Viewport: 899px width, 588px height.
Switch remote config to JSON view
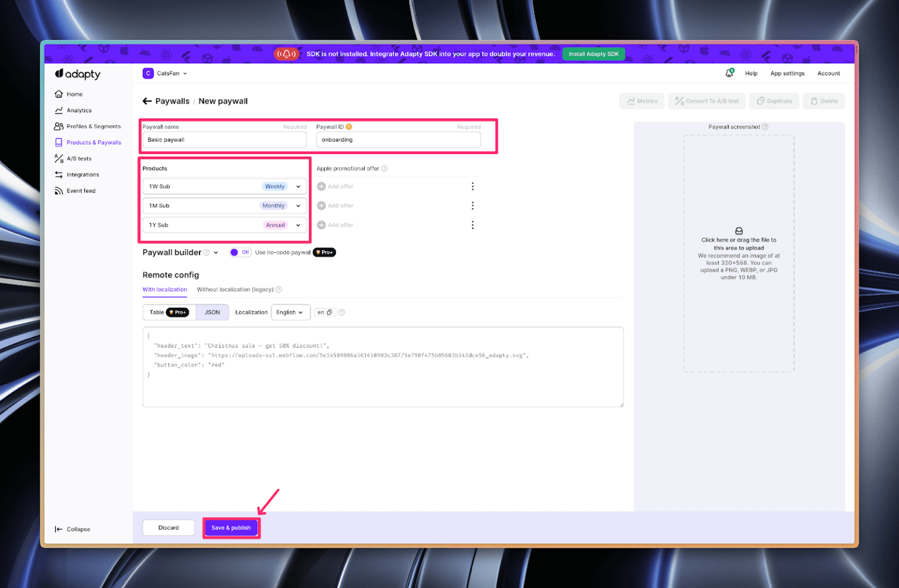[x=212, y=312]
